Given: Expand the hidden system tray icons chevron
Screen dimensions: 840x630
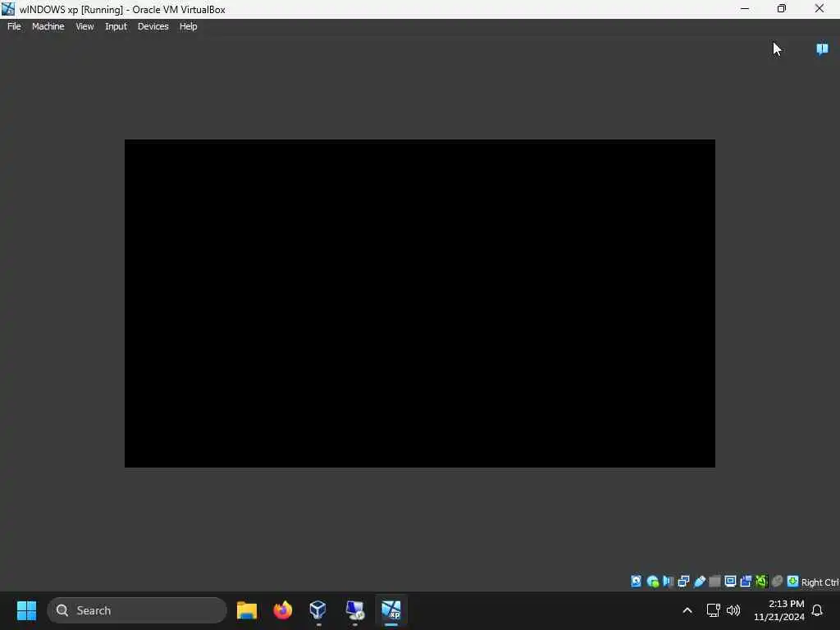Looking at the screenshot, I should (x=687, y=610).
